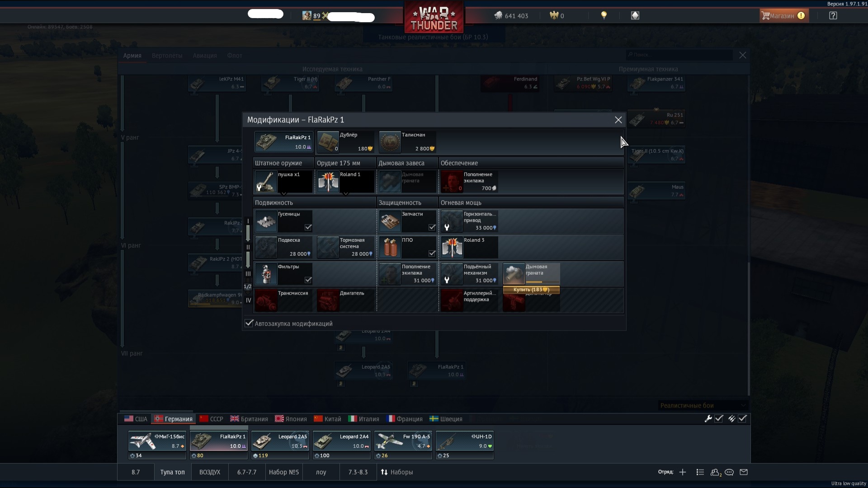Open the chat speech bubble icon

point(729,472)
